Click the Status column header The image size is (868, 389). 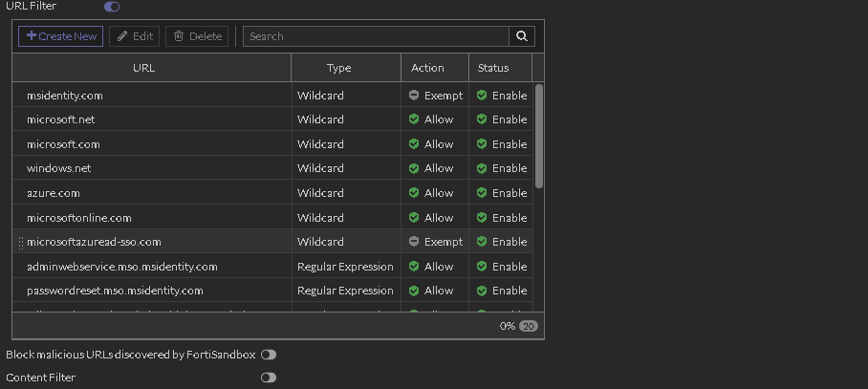tap(493, 68)
